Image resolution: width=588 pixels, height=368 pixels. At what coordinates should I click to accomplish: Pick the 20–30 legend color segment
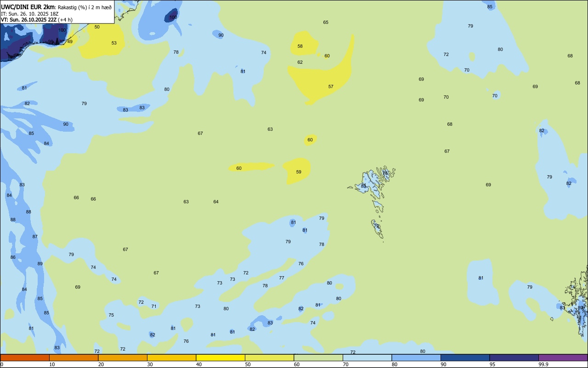coord(123,357)
